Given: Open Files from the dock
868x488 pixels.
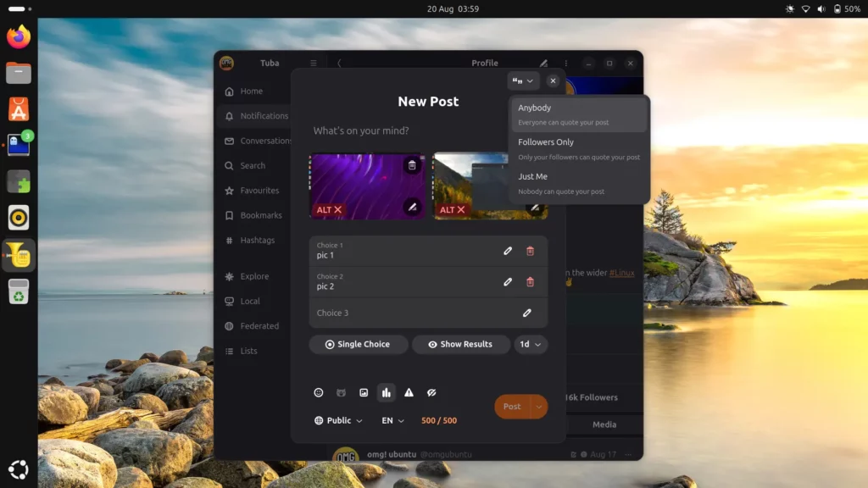Looking at the screenshot, I should 19,73.
